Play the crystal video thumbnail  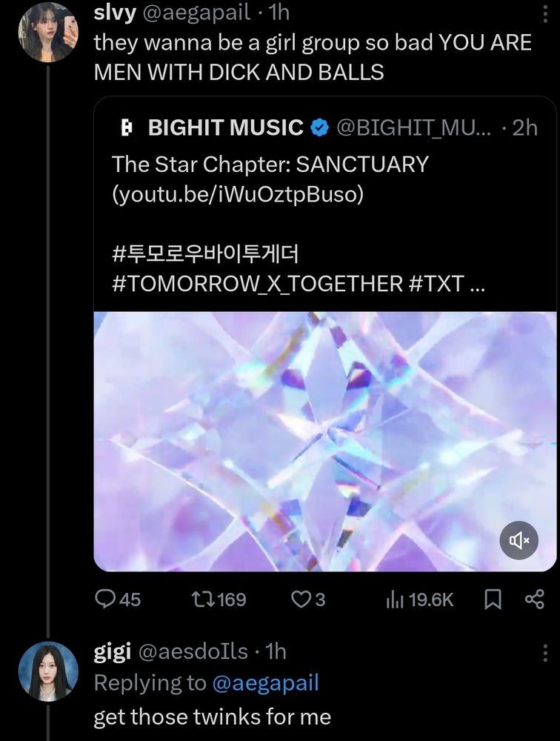tap(324, 442)
